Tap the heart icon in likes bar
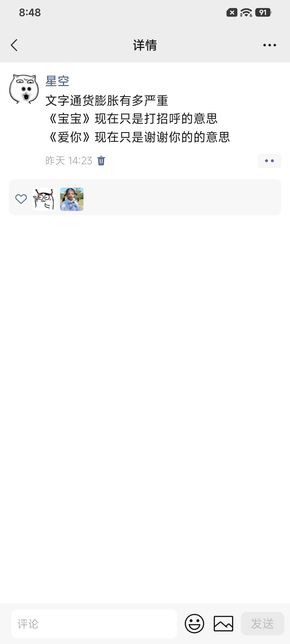290x644 pixels. pyautogui.click(x=21, y=199)
